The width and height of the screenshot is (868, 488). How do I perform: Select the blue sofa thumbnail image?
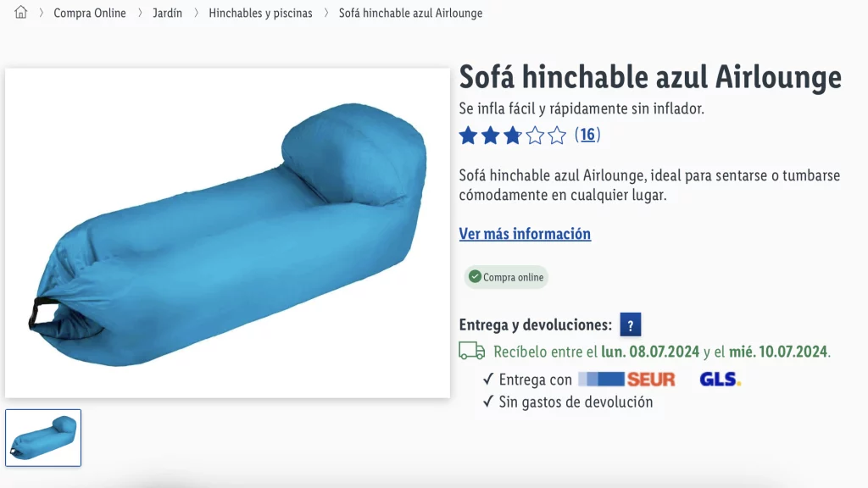point(43,438)
